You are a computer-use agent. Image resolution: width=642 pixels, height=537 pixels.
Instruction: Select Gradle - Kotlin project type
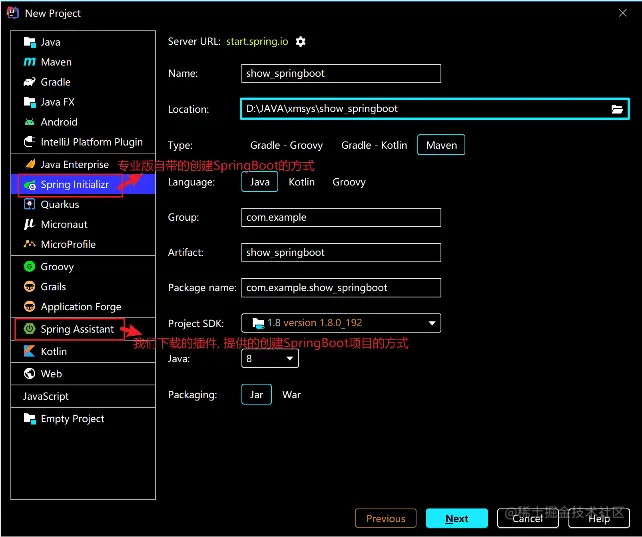374,145
